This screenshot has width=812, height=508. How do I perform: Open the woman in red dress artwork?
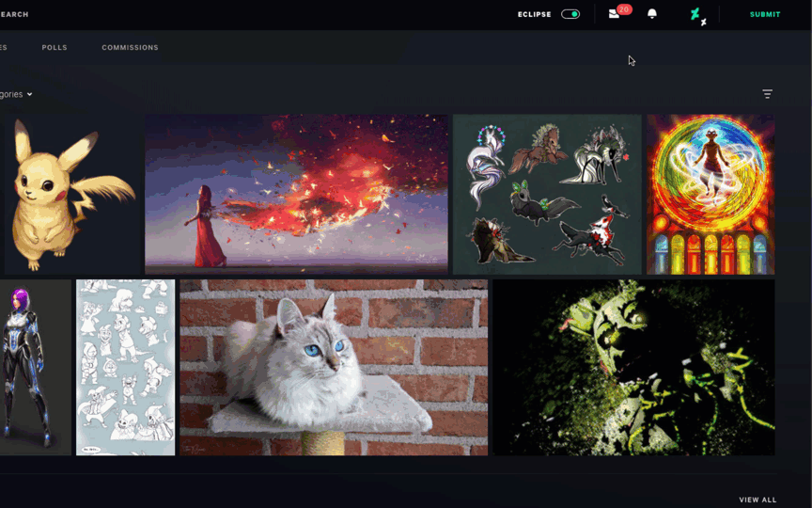pos(296,195)
